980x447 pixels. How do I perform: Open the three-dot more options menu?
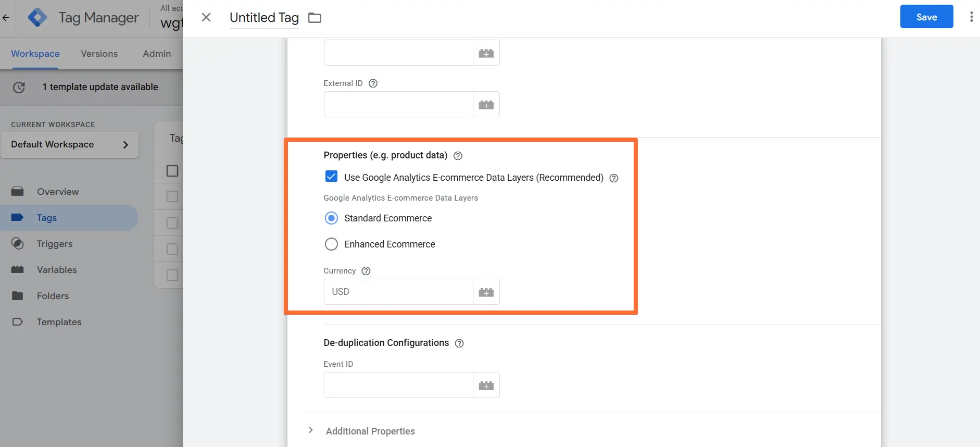[971, 17]
